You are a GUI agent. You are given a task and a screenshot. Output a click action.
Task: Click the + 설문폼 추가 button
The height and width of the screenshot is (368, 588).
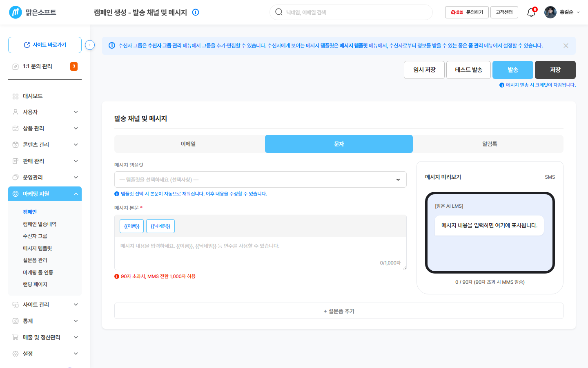point(339,311)
